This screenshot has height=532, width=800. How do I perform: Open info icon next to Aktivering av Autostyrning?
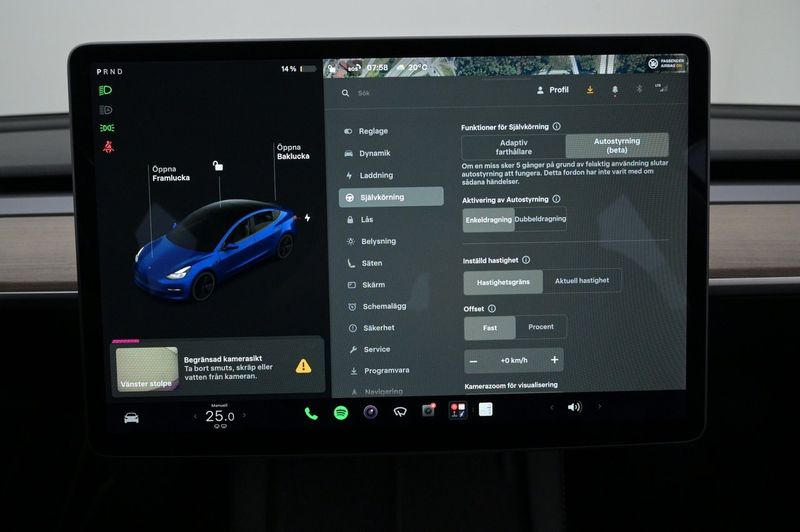coord(556,199)
